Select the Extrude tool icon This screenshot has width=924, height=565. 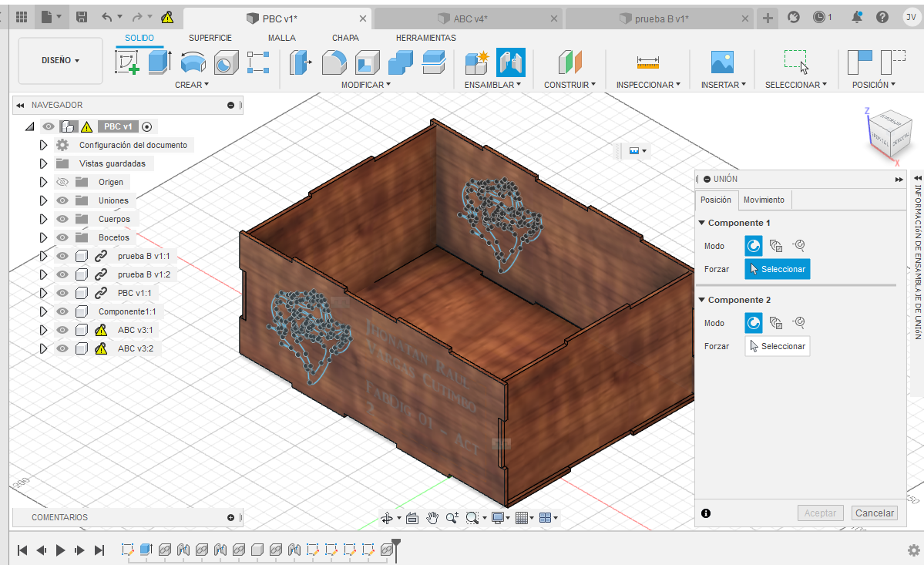click(x=160, y=62)
